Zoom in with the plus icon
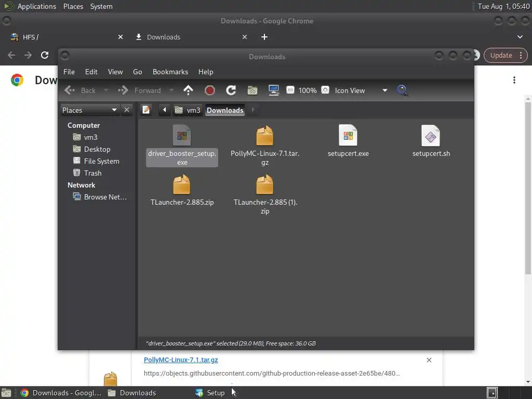The image size is (532, 399). click(x=325, y=90)
